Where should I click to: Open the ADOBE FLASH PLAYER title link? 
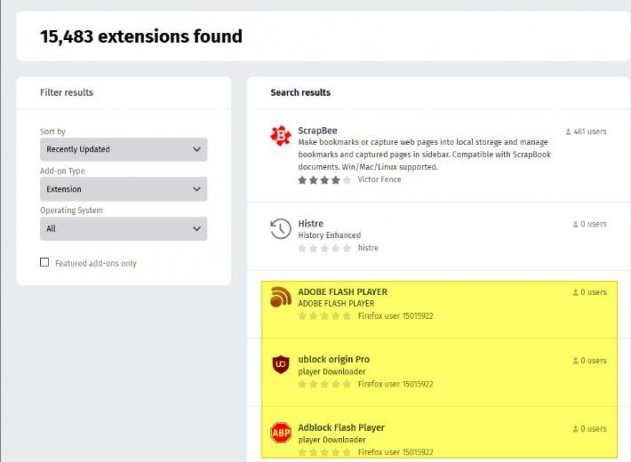[x=342, y=292]
